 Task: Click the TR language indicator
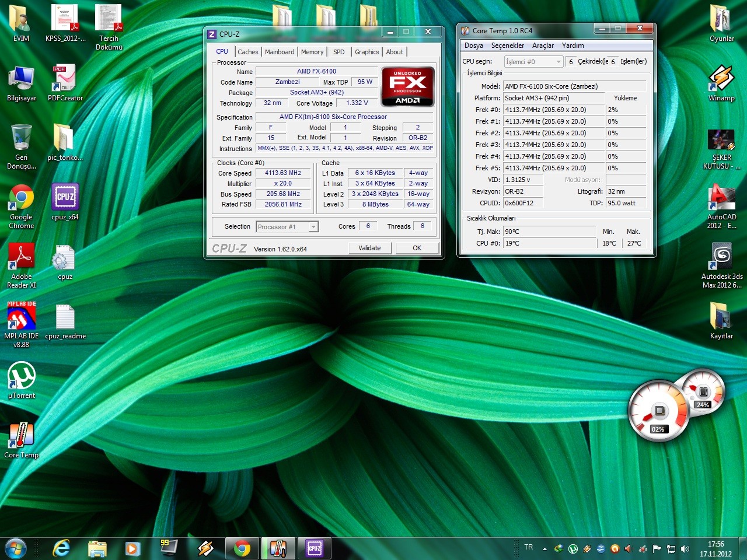[x=529, y=547]
